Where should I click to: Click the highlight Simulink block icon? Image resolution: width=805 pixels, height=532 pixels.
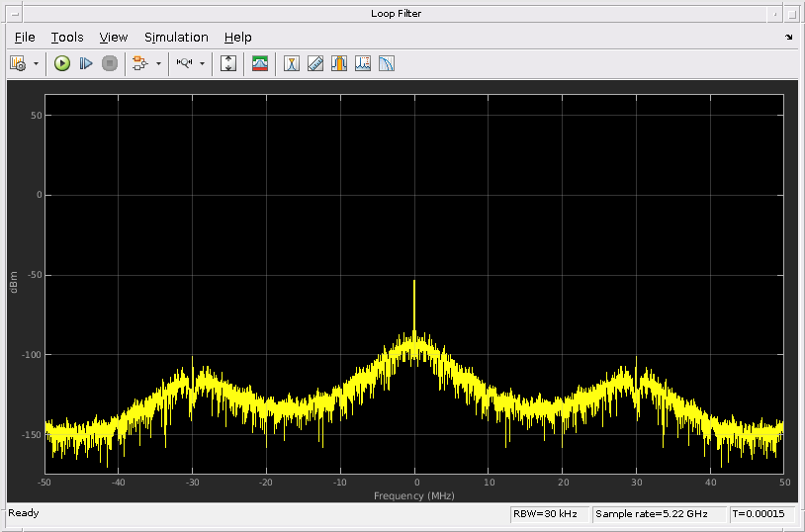click(140, 63)
